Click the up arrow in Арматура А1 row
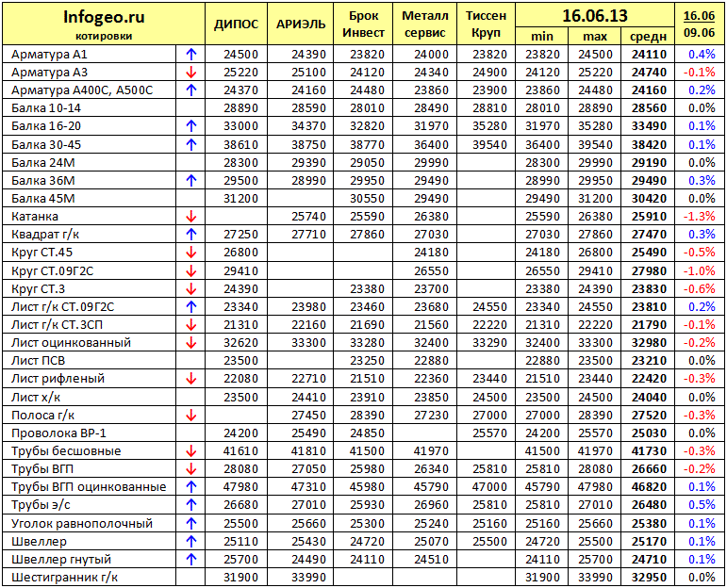Image resolution: width=727 pixels, height=588 pixels. click(x=191, y=55)
